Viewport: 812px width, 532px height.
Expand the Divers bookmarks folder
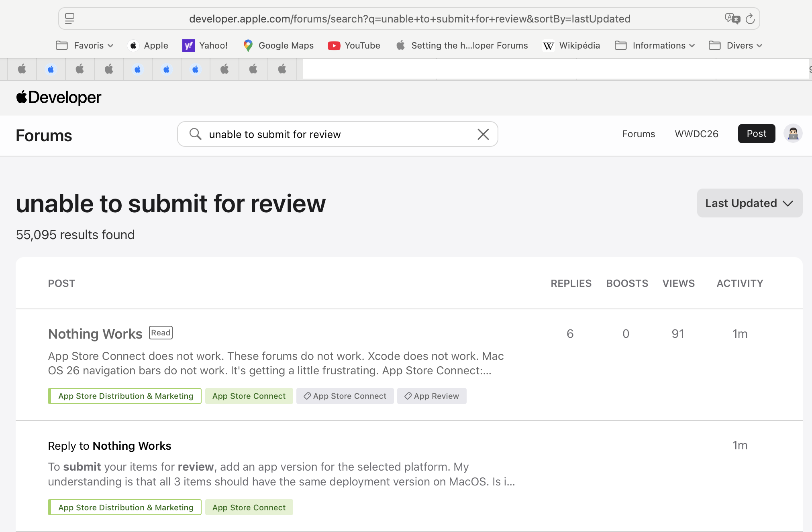pyautogui.click(x=735, y=45)
